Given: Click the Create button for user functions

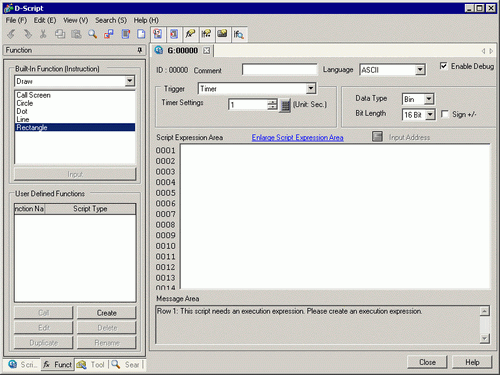Looking at the screenshot, I should [107, 313].
